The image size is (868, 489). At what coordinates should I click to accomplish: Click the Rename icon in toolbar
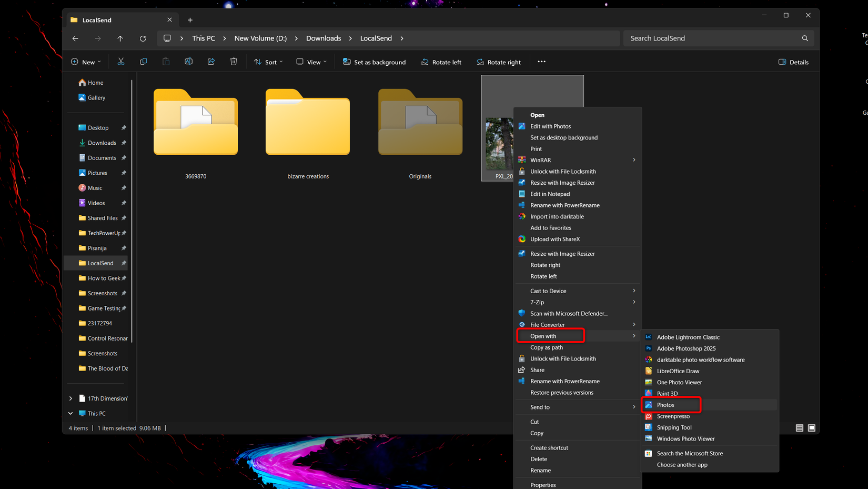(x=188, y=62)
